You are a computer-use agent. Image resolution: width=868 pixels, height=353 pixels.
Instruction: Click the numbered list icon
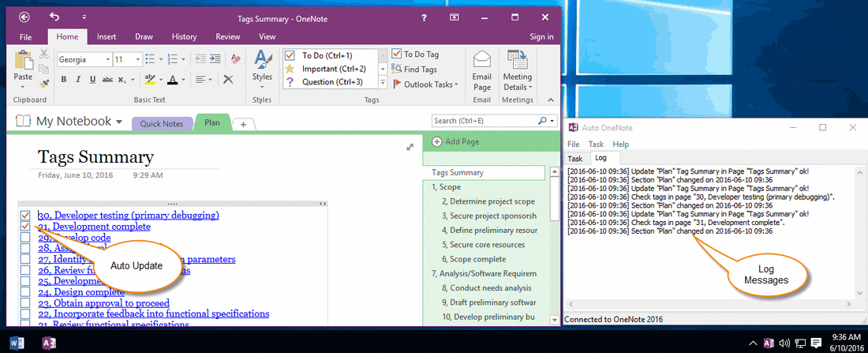(172, 58)
